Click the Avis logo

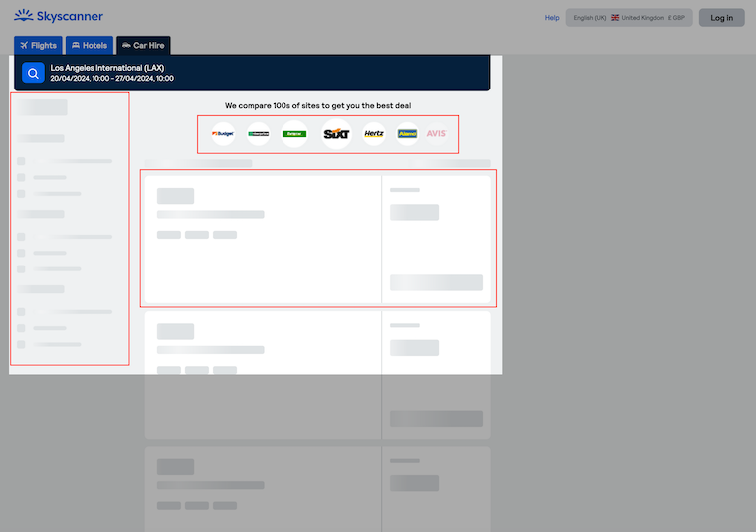tap(436, 134)
